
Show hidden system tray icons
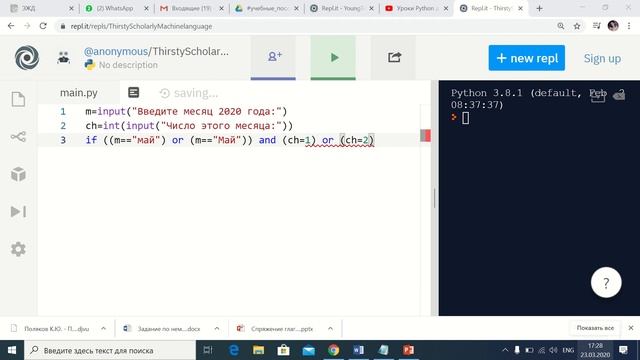point(505,350)
